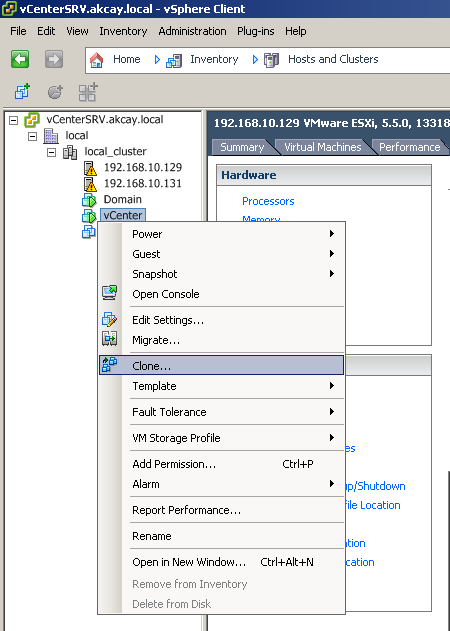Click the green Back navigation arrow

tap(20, 59)
